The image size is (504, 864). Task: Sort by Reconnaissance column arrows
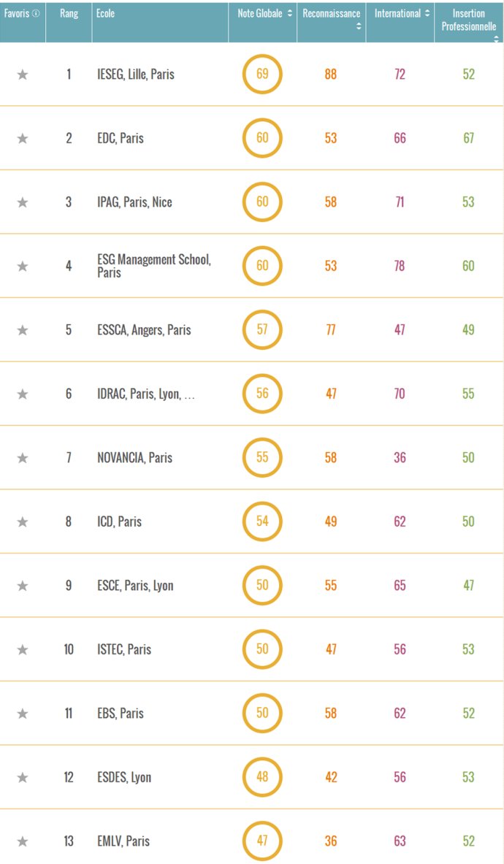point(359,26)
